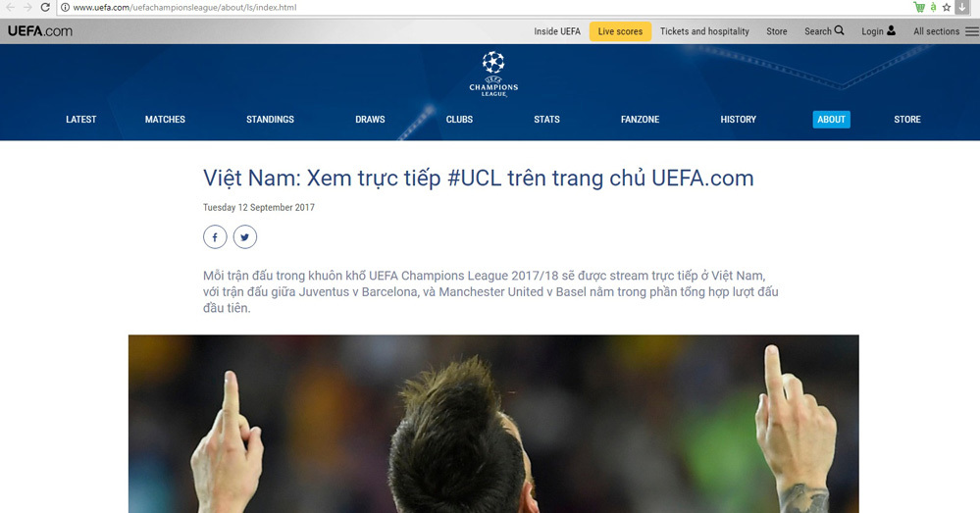Click the UEFA.com home logo
The width and height of the screenshot is (980, 513).
(x=40, y=30)
